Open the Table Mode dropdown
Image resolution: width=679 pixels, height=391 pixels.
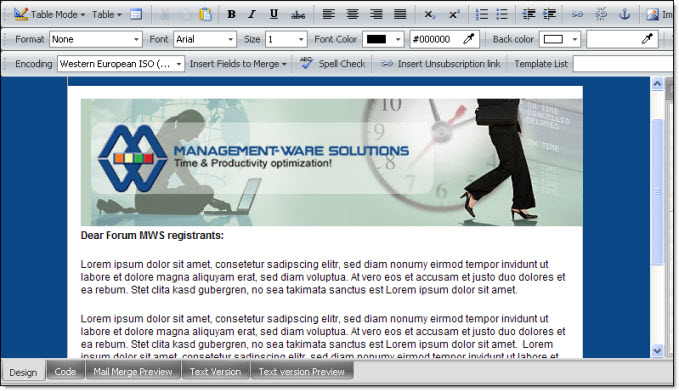point(49,14)
